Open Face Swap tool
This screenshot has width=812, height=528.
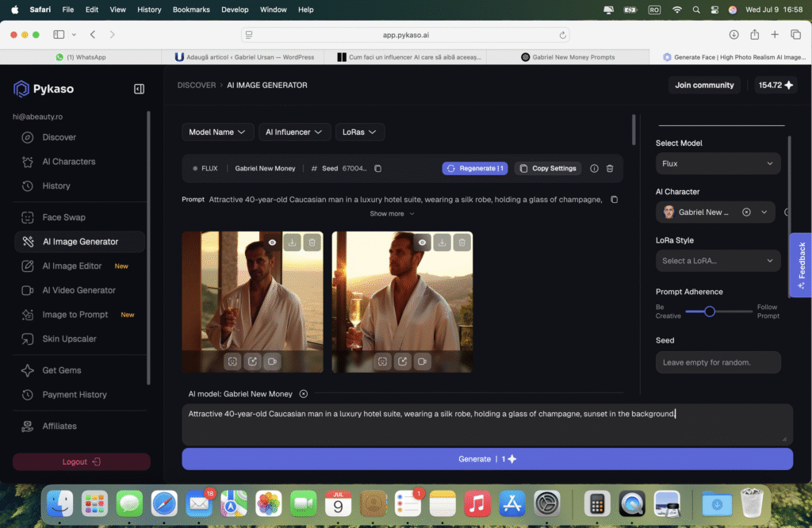pos(63,217)
